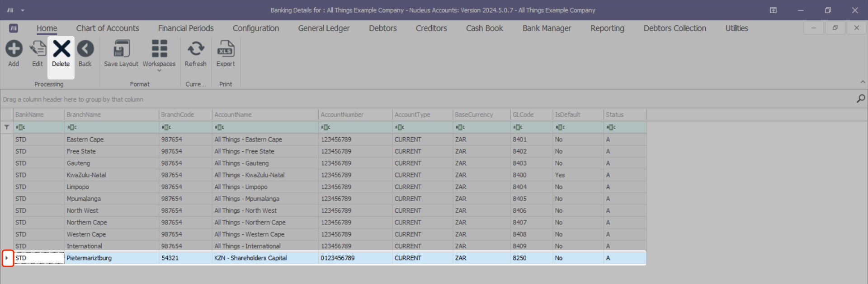Click the GLCode column header
The width and height of the screenshot is (868, 284).
[531, 115]
